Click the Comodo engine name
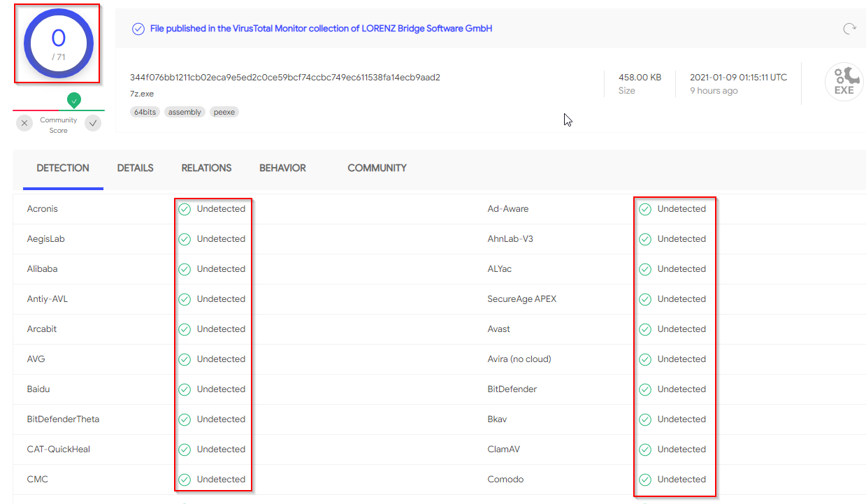Screen dimensions: 866x504 (505, 480)
